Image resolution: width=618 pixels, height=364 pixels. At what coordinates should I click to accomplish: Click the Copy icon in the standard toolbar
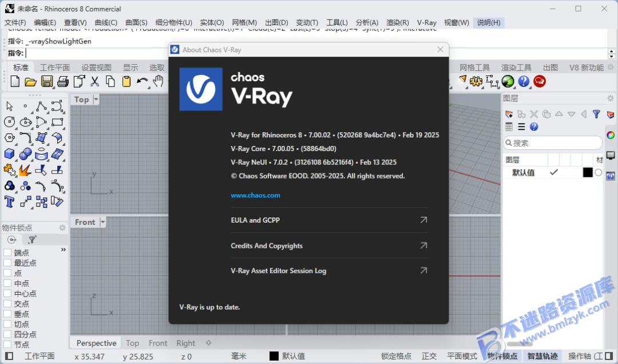click(x=110, y=82)
